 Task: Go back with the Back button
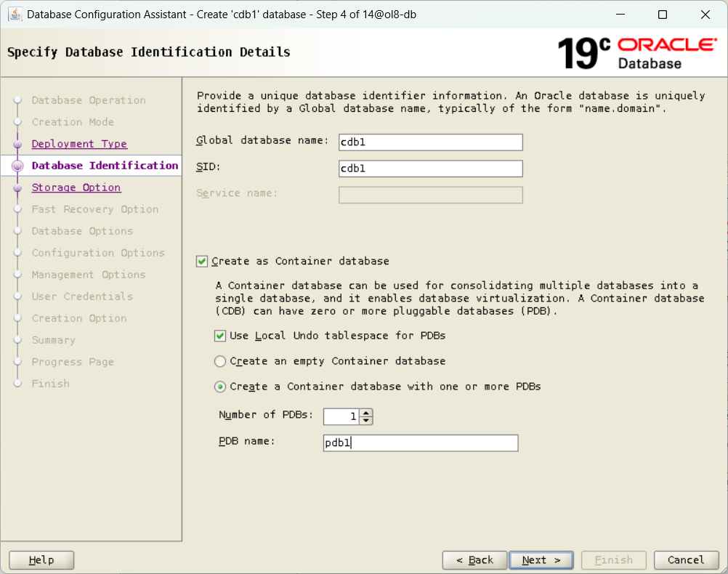click(x=475, y=560)
